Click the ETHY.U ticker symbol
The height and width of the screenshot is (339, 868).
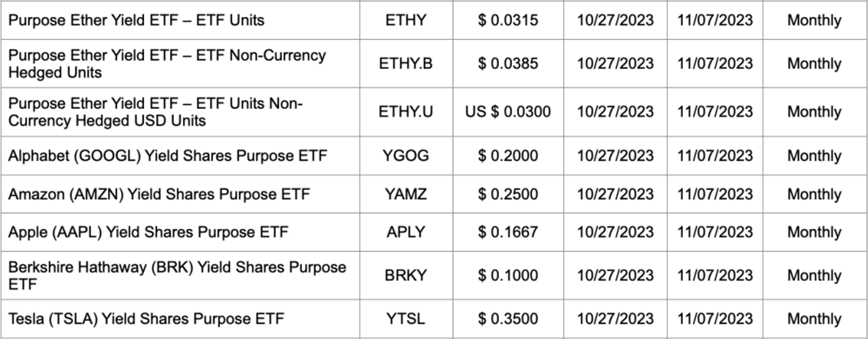pyautogui.click(x=405, y=112)
